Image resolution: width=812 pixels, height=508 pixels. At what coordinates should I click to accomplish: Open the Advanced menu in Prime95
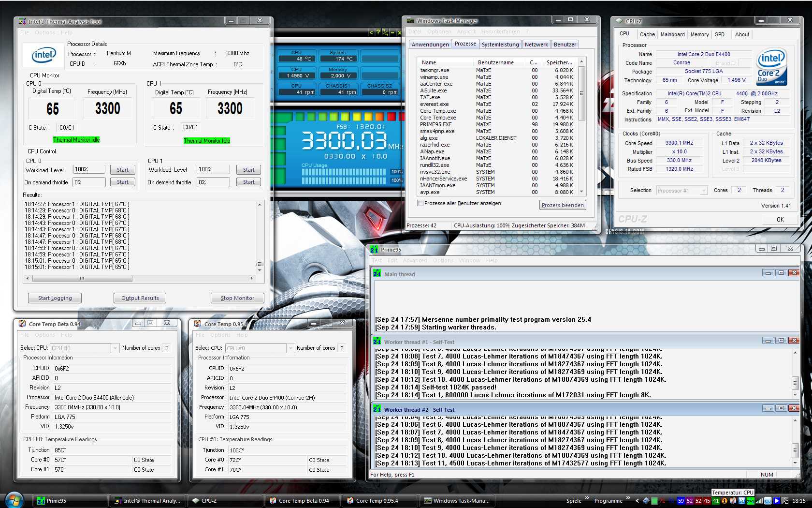point(415,260)
